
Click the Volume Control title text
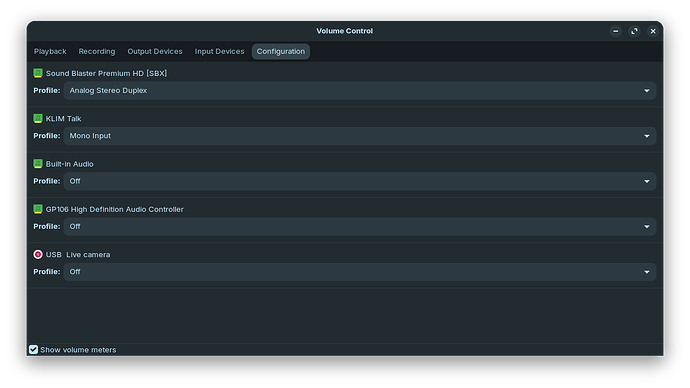[345, 31]
